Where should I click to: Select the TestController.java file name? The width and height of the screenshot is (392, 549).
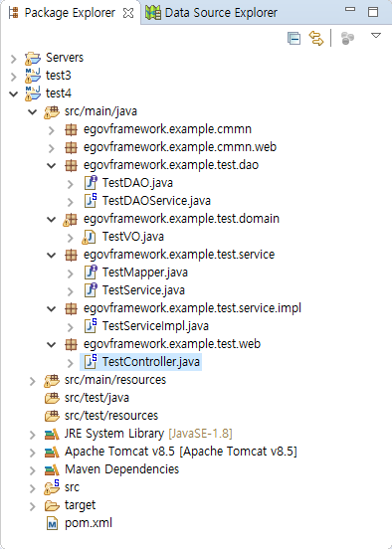tap(151, 362)
